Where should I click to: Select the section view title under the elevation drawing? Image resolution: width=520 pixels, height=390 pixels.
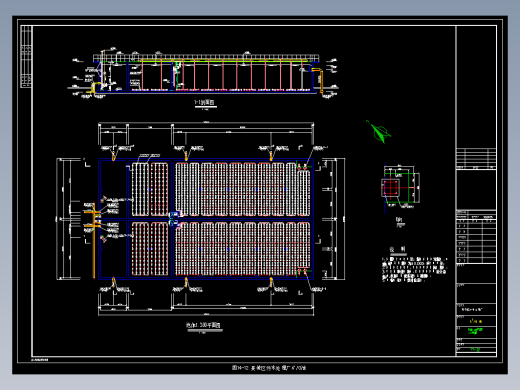click(x=204, y=103)
